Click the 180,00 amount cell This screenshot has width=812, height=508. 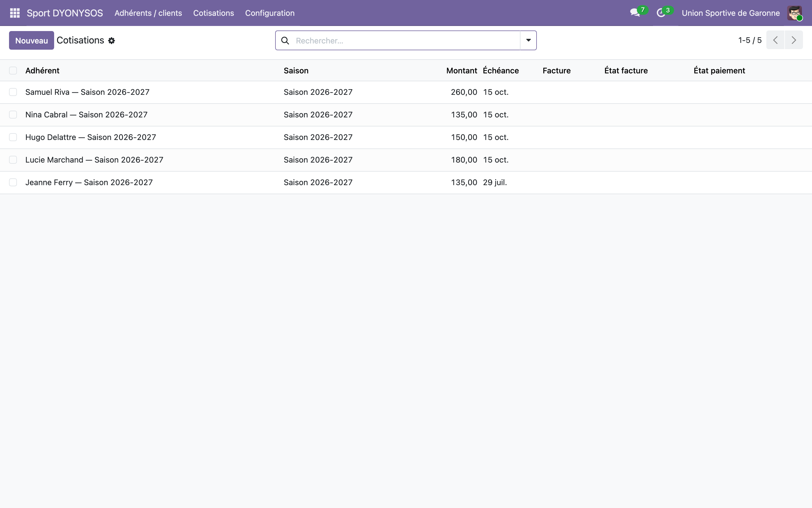[x=464, y=159]
